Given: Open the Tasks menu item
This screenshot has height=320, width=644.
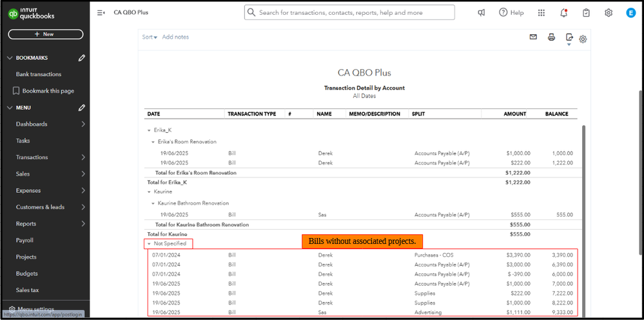Looking at the screenshot, I should click(x=23, y=141).
